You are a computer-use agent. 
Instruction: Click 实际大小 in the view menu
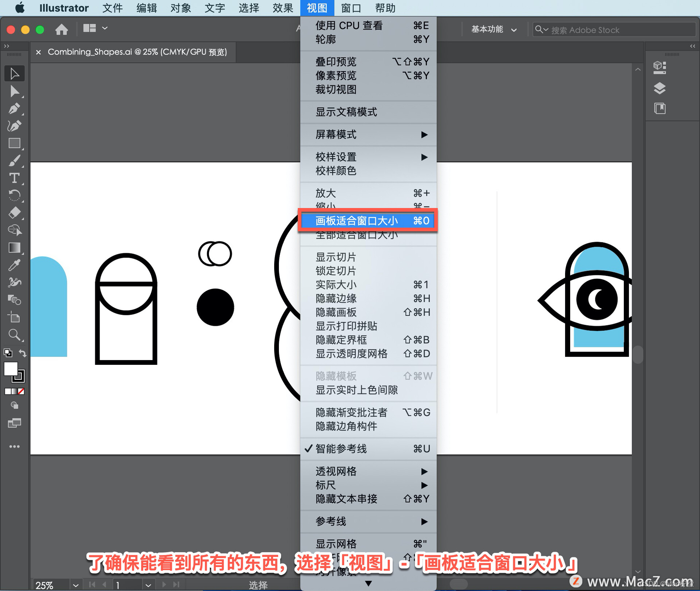[336, 285]
